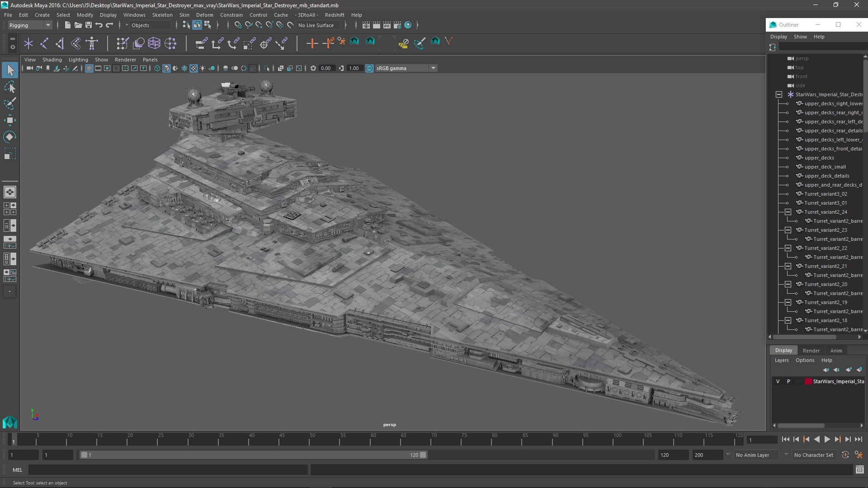868x488 pixels.
Task: Click the time range slider bar
Action: click(253, 455)
